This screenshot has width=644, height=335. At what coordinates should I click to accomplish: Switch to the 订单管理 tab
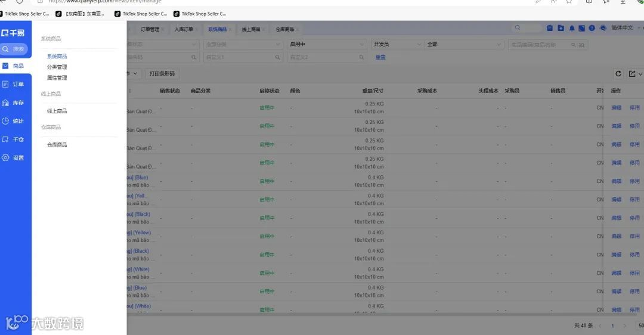[150, 29]
